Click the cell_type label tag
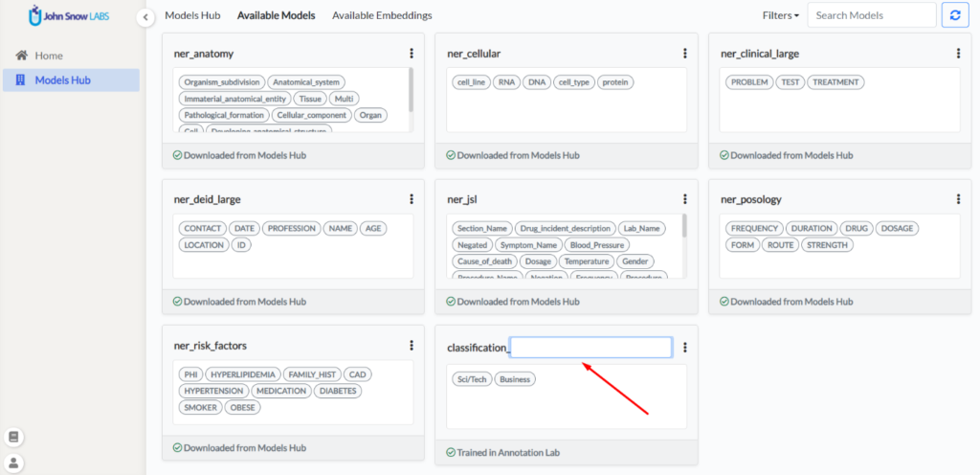Viewport: 980px width, 475px height. pyautogui.click(x=574, y=81)
